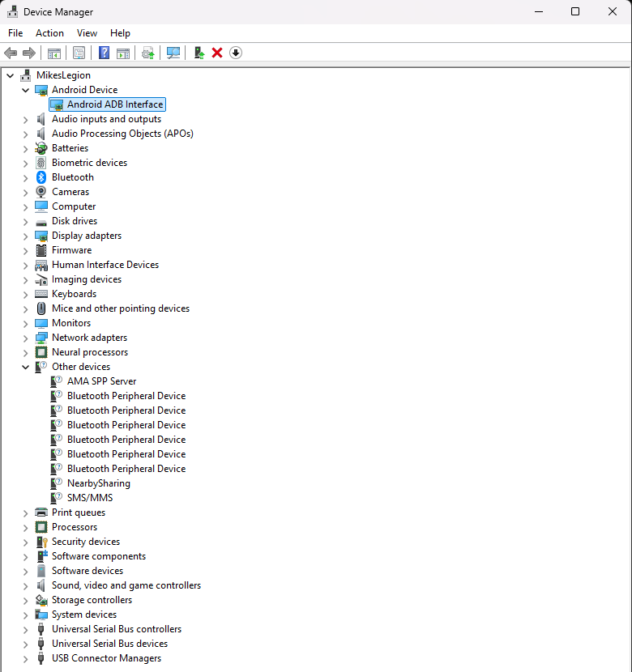632x672 pixels.
Task: Expand Sound, video and game controllers
Action: click(26, 586)
